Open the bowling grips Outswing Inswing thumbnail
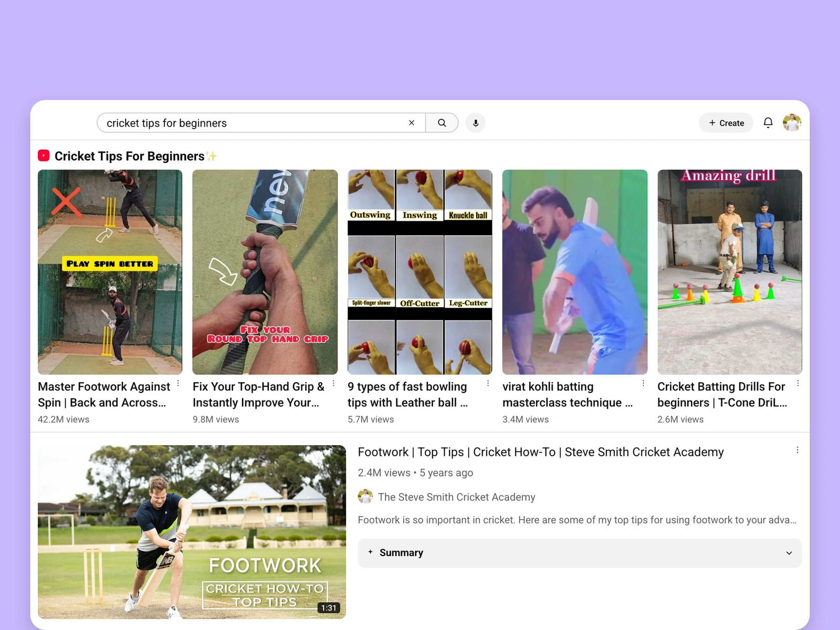Viewport: 840px width, 630px height. click(420, 272)
